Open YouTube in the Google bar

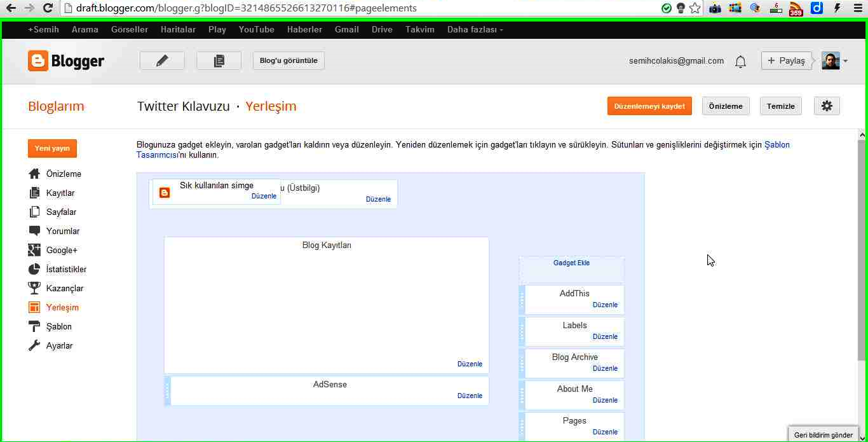[257, 29]
